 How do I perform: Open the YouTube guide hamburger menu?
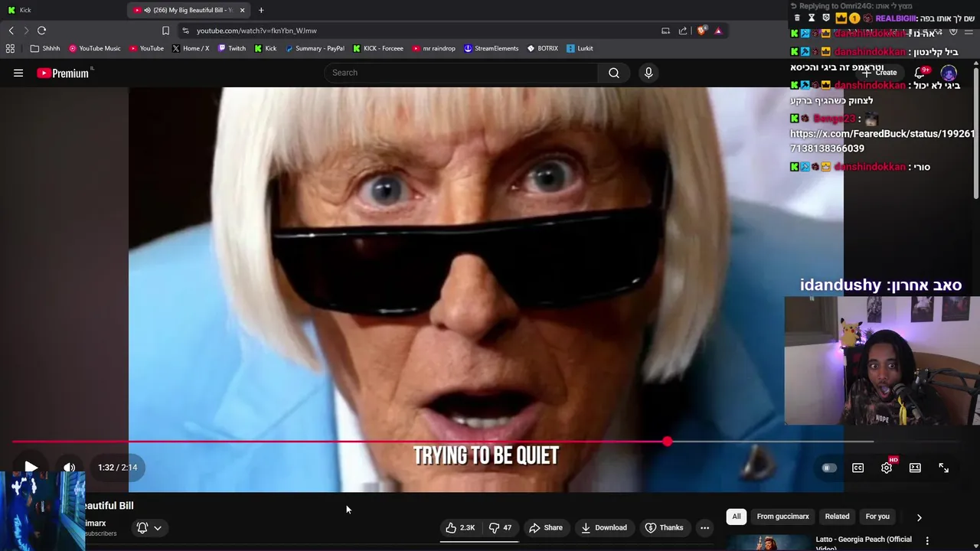click(18, 73)
